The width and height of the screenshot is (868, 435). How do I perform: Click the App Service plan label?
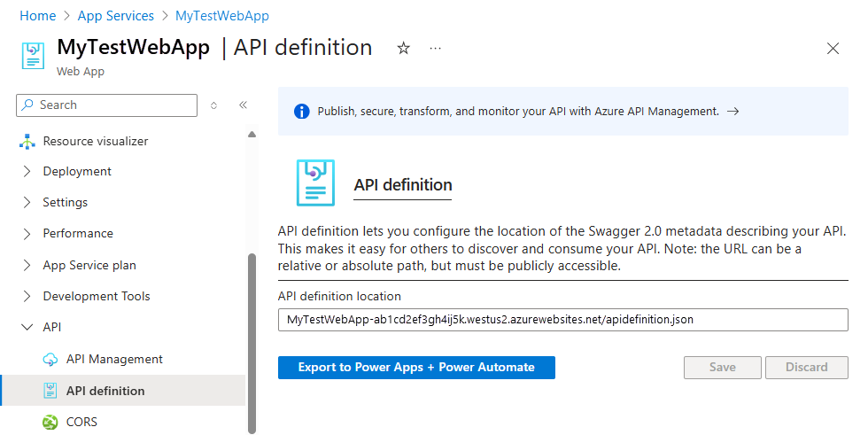point(89,265)
